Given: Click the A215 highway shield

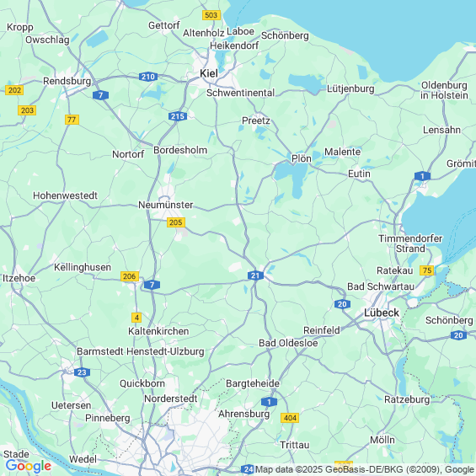Looking at the screenshot, I should point(178,116).
